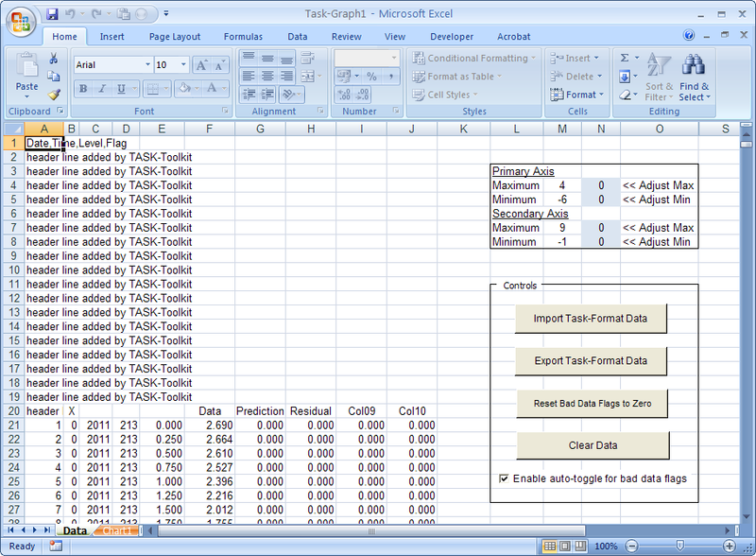Click the Cut scissors icon

click(x=54, y=60)
